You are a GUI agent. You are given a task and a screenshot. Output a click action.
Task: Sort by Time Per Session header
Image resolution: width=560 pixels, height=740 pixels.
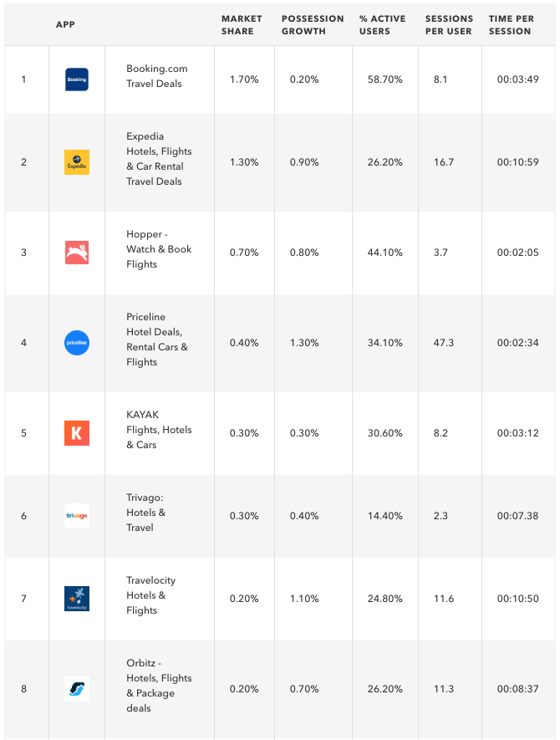click(x=511, y=25)
